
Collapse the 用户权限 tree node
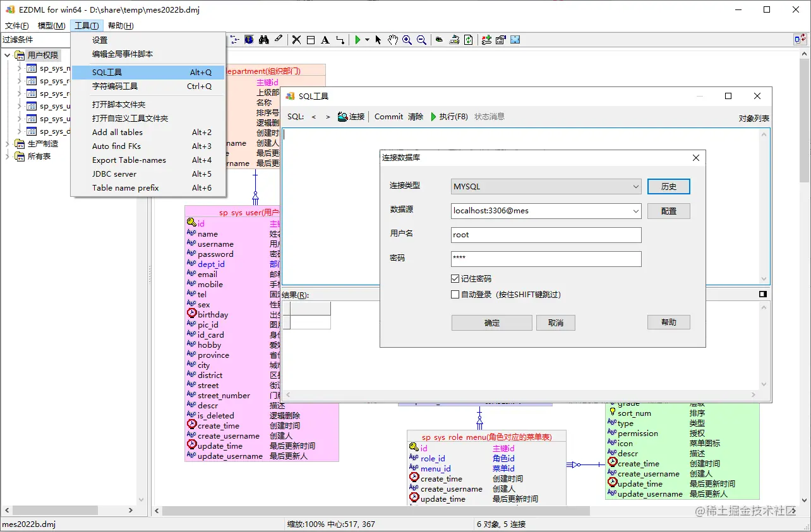pos(8,56)
